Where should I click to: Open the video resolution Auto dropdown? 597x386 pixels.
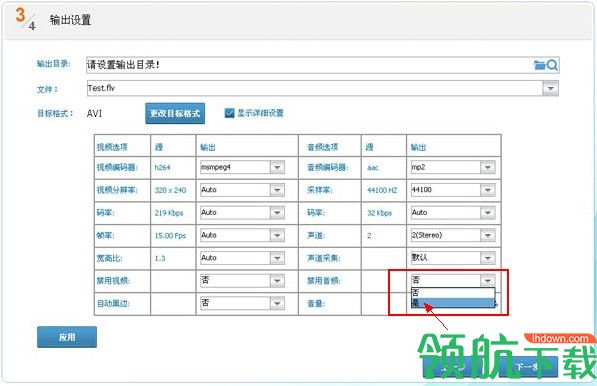[x=277, y=190]
